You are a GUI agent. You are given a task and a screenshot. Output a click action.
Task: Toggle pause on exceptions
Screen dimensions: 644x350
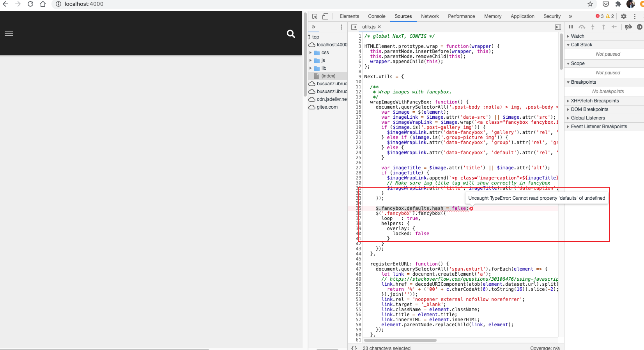point(640,27)
